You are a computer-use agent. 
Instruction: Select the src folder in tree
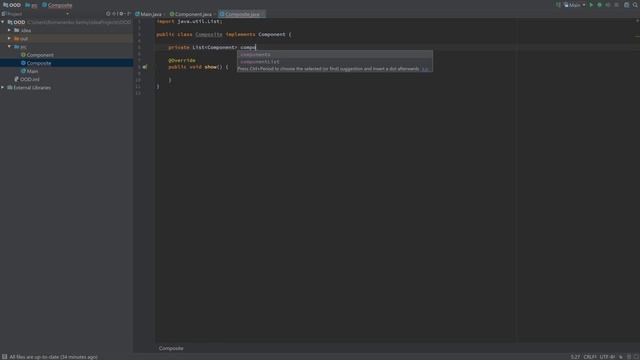[20, 47]
